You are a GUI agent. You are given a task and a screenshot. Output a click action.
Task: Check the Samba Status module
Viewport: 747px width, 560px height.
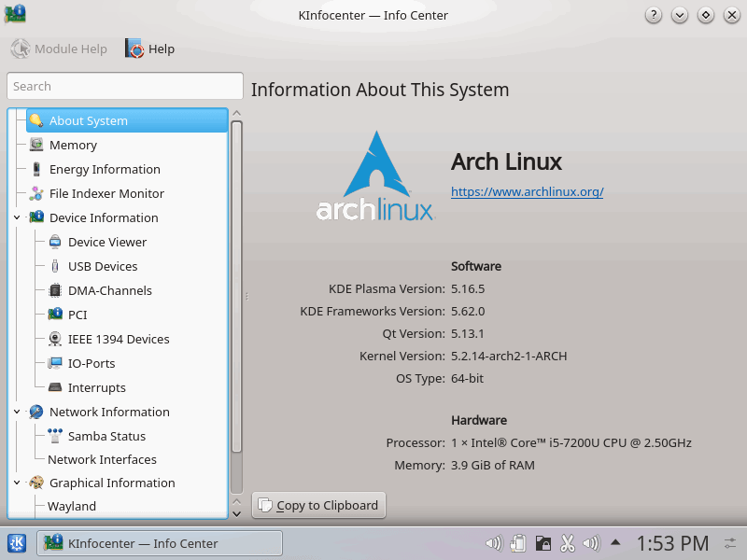[x=106, y=436]
